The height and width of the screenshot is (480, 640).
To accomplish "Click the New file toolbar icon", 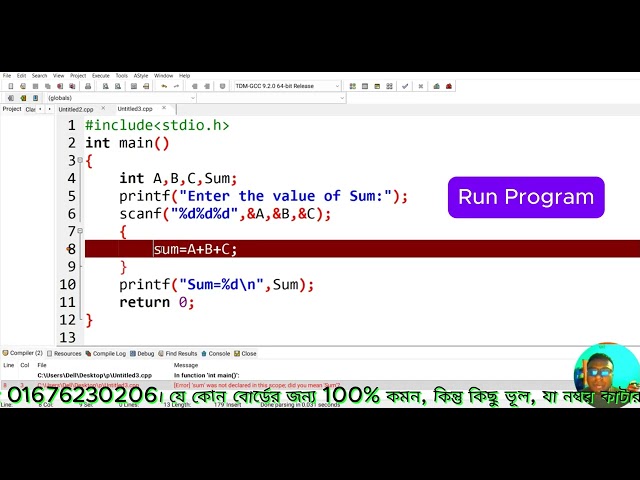I will pos(11,86).
